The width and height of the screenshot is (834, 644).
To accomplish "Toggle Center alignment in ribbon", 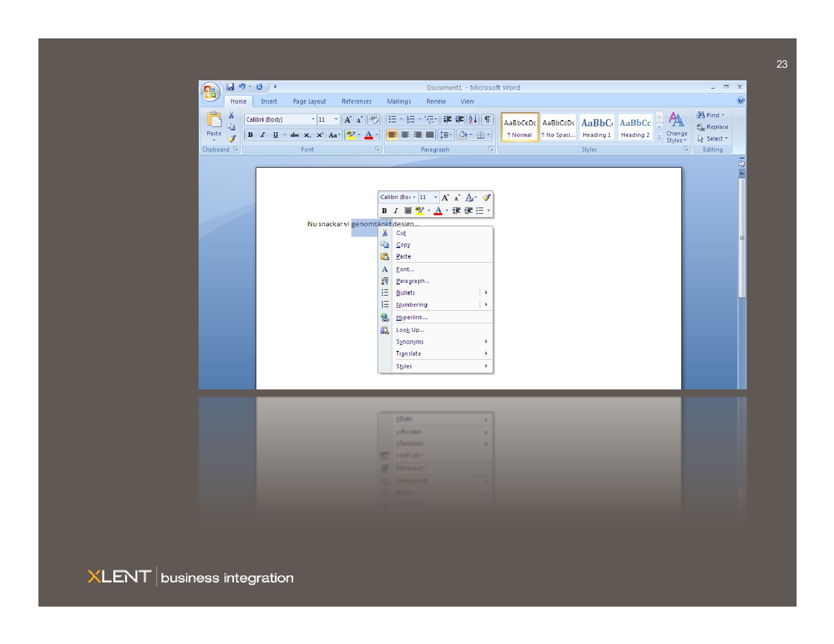I will (x=405, y=135).
